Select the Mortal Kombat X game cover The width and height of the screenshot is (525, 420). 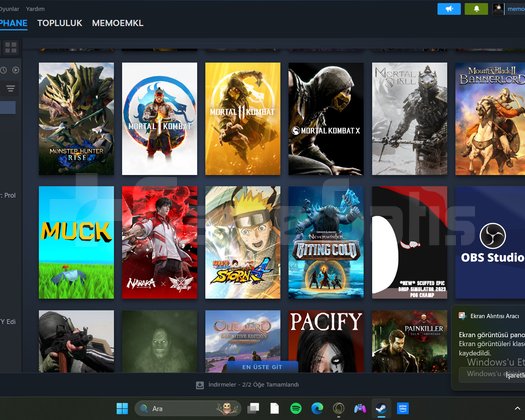point(326,119)
